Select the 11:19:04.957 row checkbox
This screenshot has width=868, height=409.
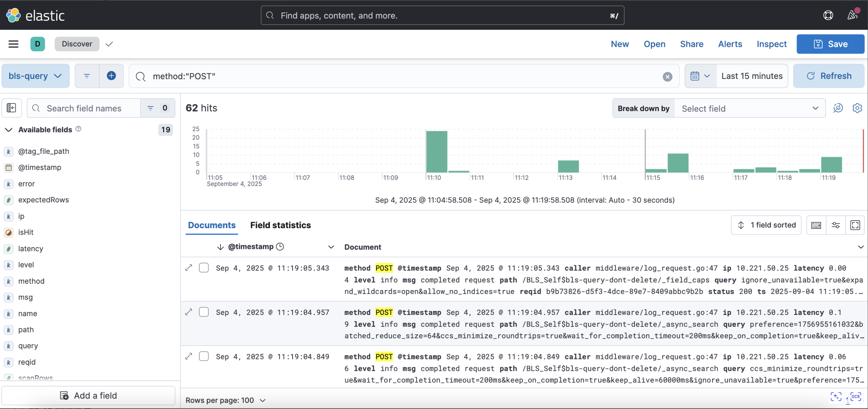[x=204, y=312]
